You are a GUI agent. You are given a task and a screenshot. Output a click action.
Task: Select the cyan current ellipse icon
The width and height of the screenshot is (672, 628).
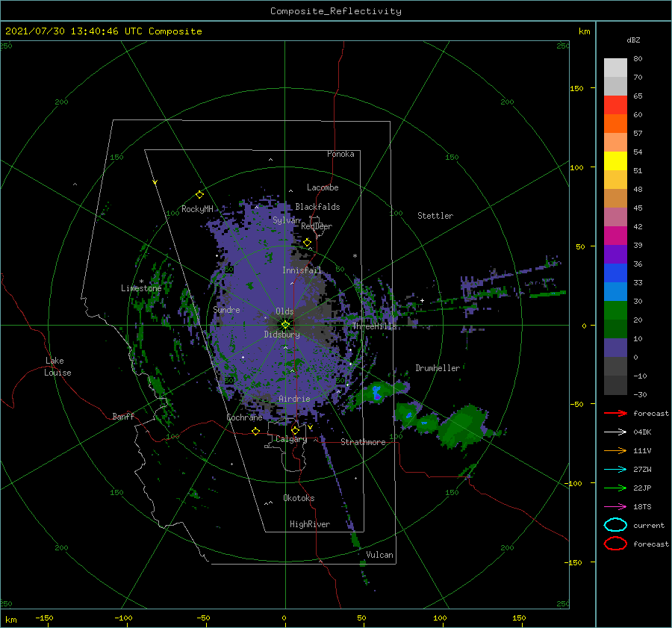pos(615,525)
